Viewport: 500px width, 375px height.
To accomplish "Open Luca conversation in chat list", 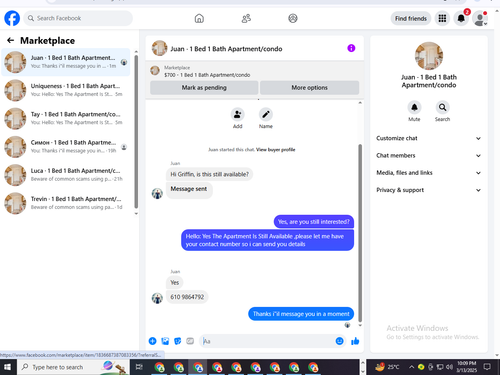I will click(x=66, y=175).
